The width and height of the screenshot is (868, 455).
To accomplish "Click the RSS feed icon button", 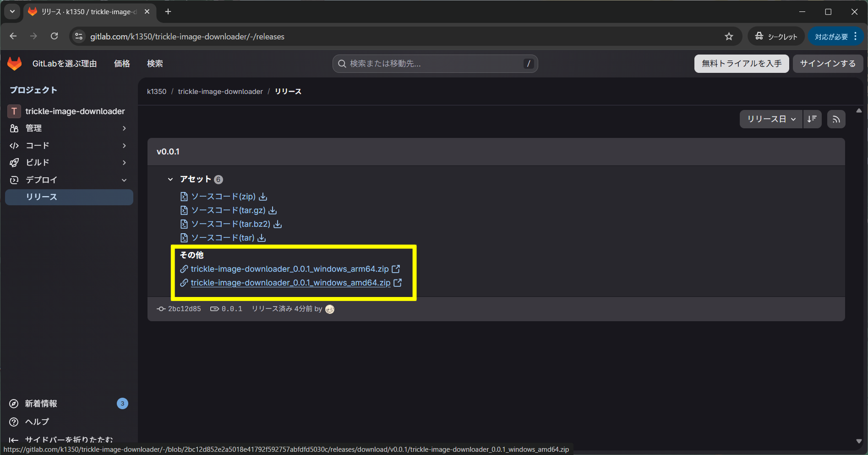I will (836, 119).
